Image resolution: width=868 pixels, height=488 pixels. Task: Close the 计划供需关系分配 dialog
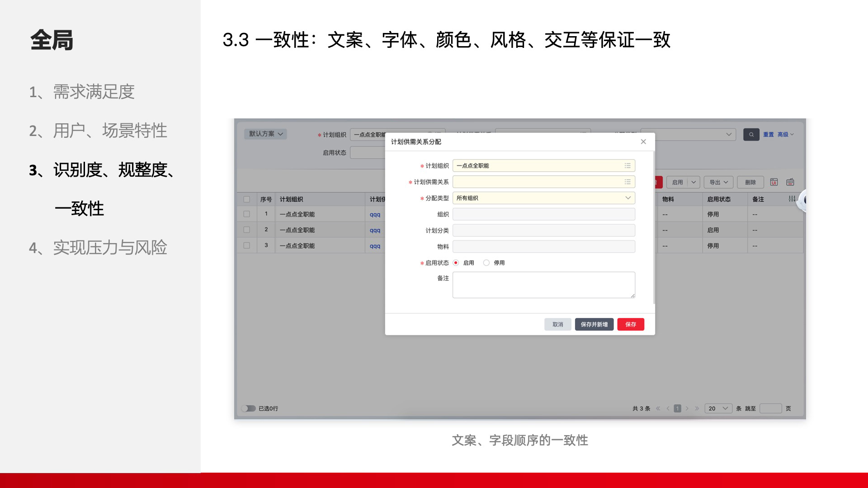click(643, 142)
